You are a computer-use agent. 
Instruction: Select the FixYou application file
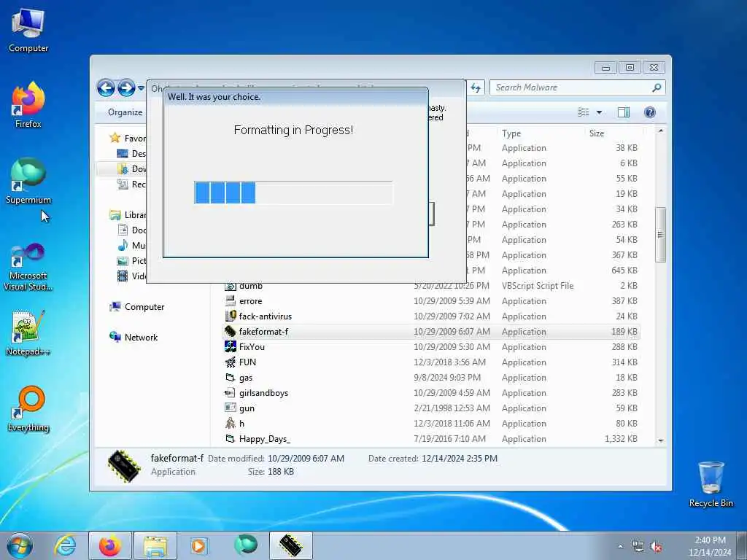(x=431, y=347)
